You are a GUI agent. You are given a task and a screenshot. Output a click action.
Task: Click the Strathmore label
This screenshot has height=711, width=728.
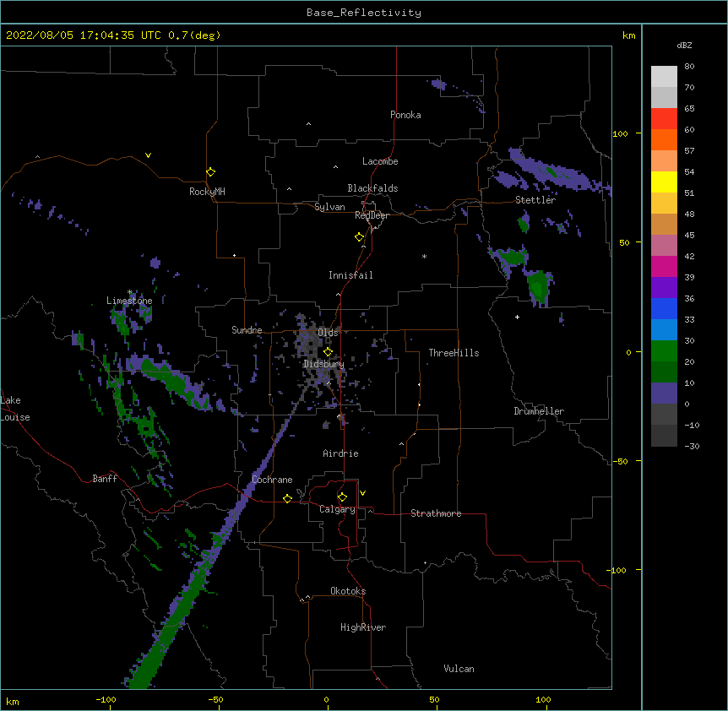tap(436, 513)
